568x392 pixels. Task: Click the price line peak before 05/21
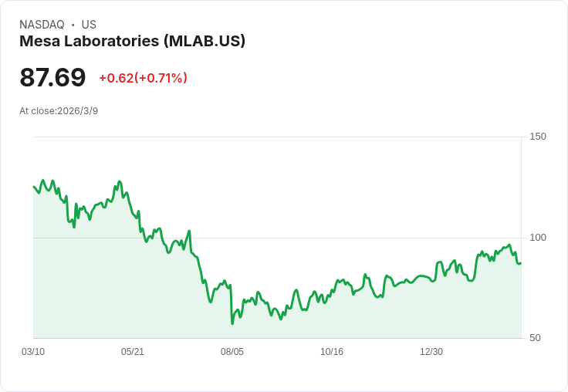(x=119, y=181)
